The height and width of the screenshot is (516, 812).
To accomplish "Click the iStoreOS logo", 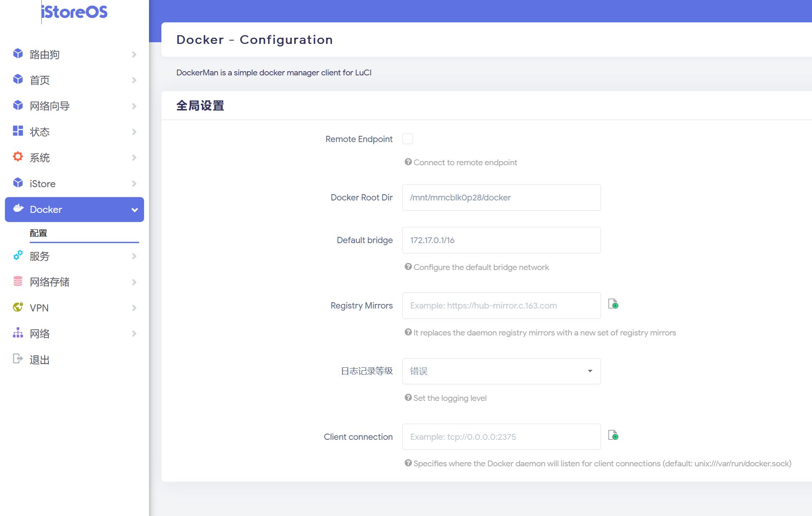I will pyautogui.click(x=74, y=12).
